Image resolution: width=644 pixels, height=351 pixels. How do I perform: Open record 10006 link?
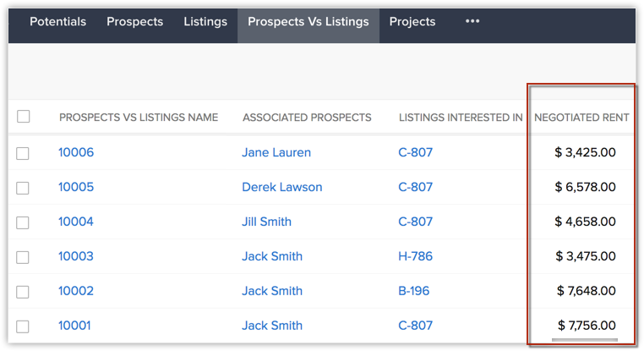click(76, 152)
